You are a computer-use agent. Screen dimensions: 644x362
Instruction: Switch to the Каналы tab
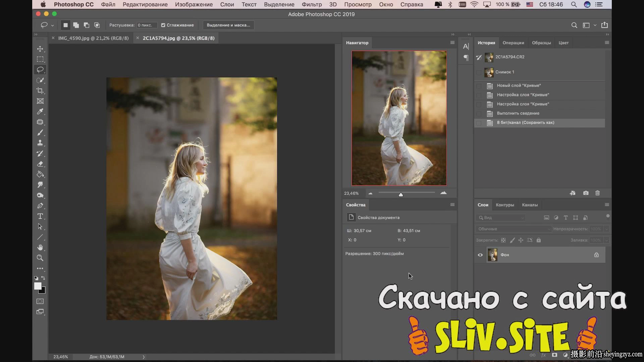coord(530,205)
